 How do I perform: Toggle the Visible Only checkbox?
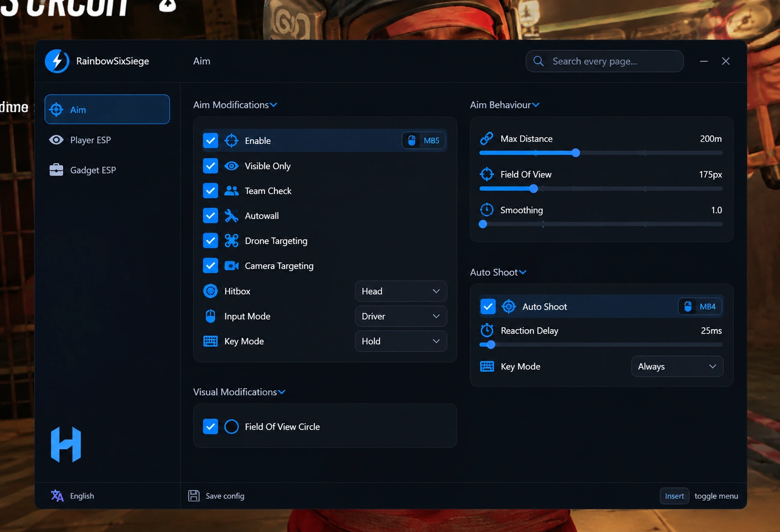(x=211, y=166)
